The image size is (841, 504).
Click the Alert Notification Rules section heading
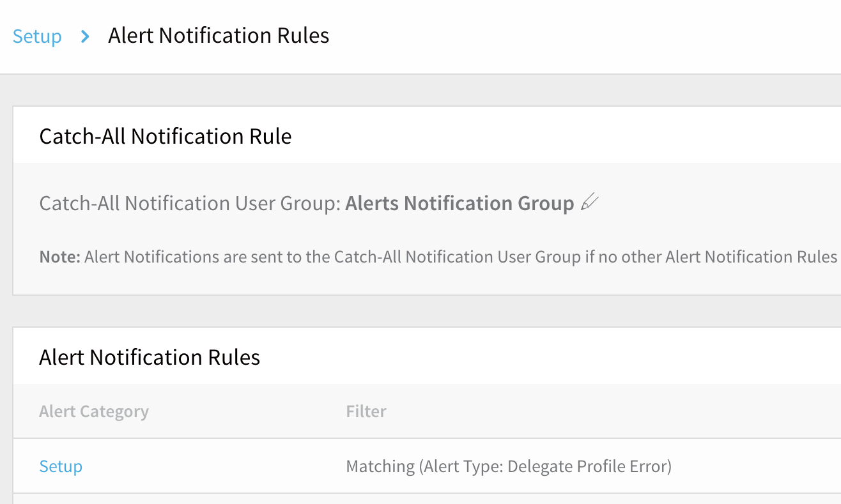(150, 357)
